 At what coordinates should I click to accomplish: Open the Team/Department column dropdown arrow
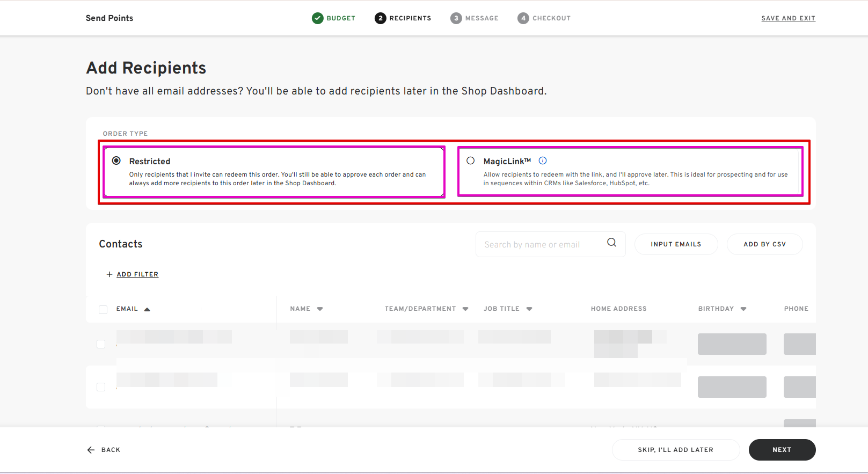point(465,309)
